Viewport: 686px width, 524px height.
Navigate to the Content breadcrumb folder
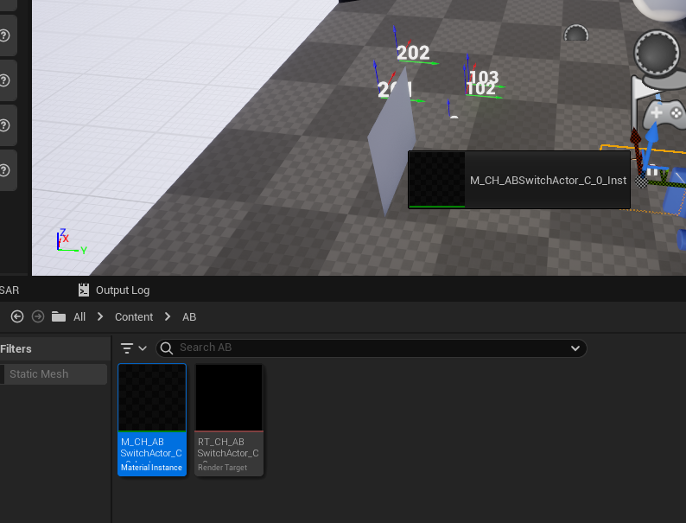tap(134, 317)
